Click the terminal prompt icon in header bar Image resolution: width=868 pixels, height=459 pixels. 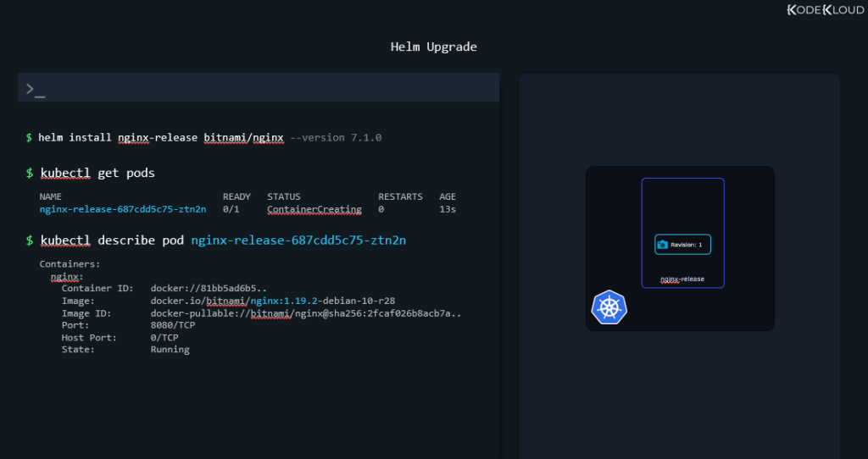(x=36, y=90)
